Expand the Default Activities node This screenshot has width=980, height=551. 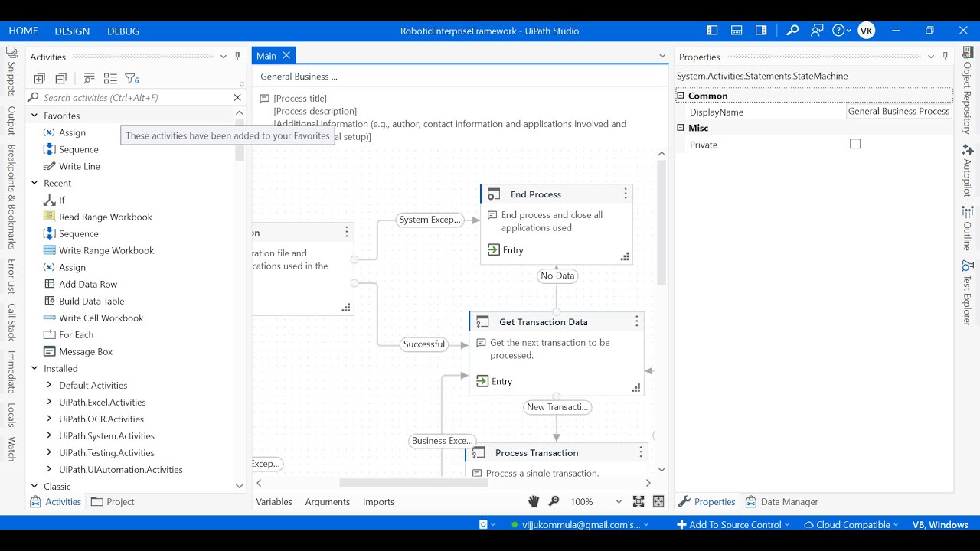tap(49, 385)
